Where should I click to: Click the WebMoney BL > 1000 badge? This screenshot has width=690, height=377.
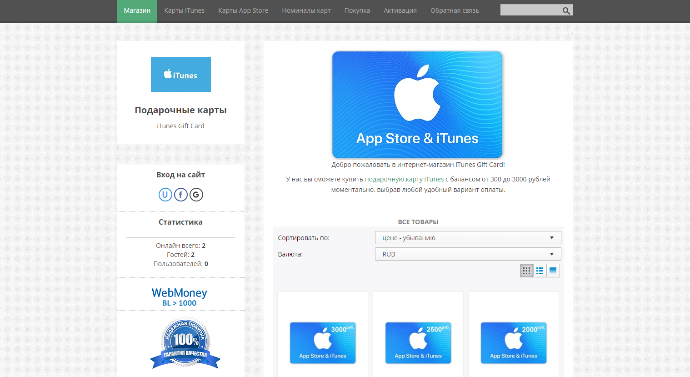(x=179, y=297)
